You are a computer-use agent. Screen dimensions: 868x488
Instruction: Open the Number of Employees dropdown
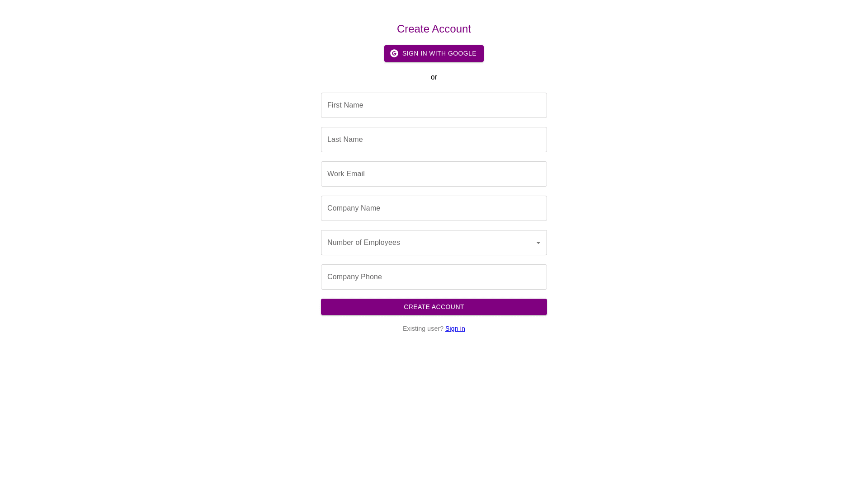pos(433,243)
